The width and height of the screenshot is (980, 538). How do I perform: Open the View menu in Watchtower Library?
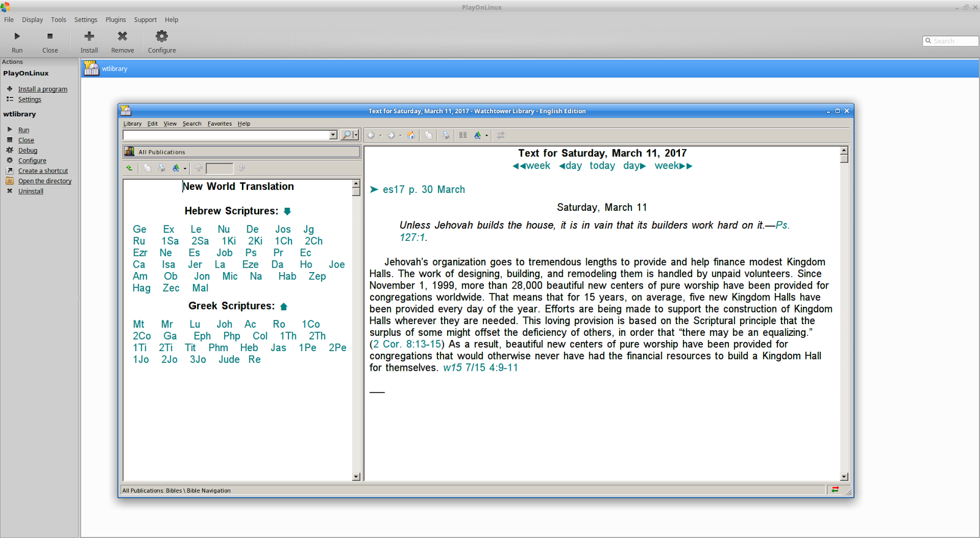pyautogui.click(x=170, y=124)
